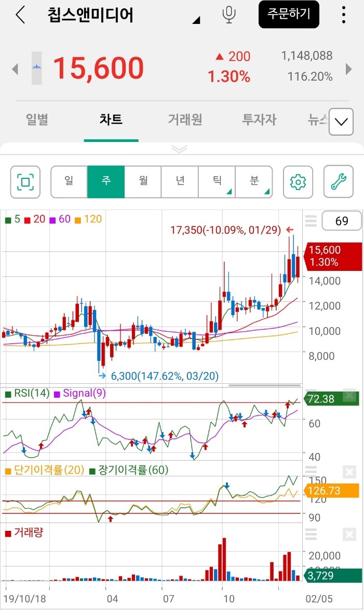Tap the stock name 칩스앤미디어
The width and height of the screenshot is (364, 613).
[x=90, y=15]
